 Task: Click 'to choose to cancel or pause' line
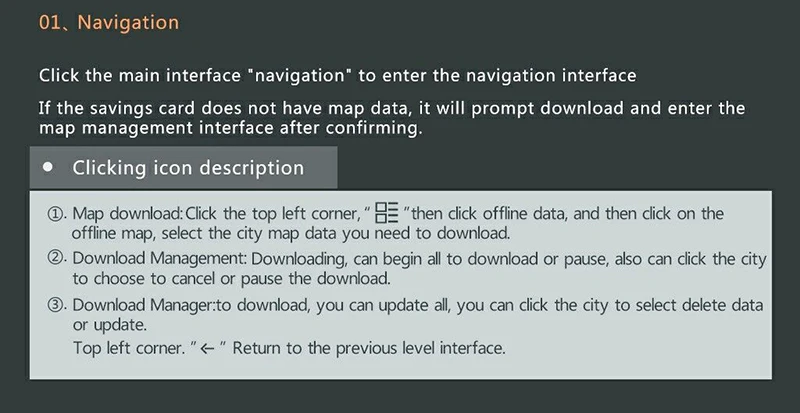coord(231,279)
